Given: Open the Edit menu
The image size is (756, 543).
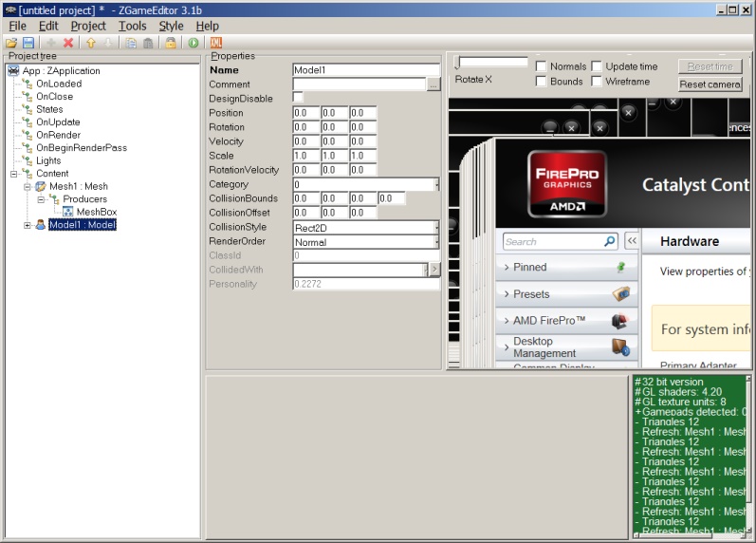Looking at the screenshot, I should click(48, 26).
